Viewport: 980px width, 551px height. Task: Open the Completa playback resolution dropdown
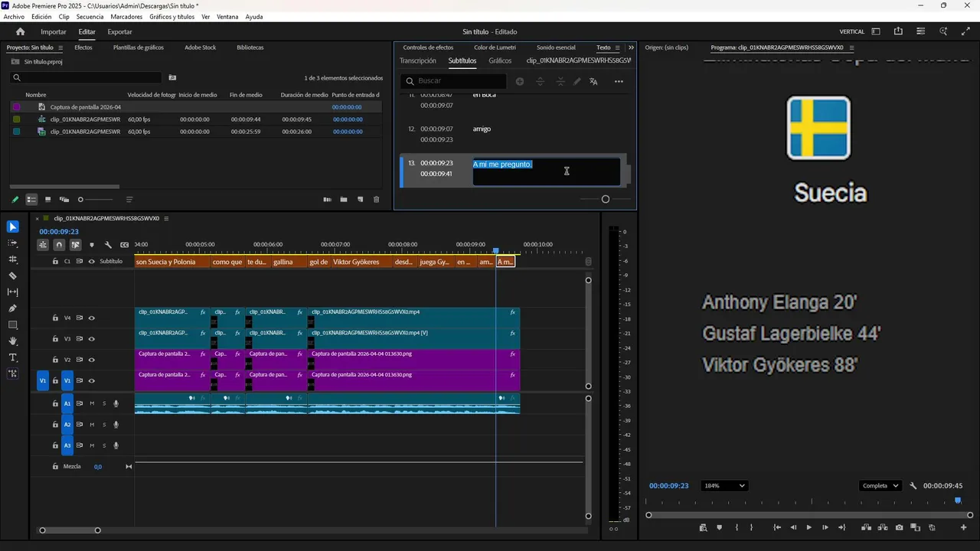tap(880, 486)
